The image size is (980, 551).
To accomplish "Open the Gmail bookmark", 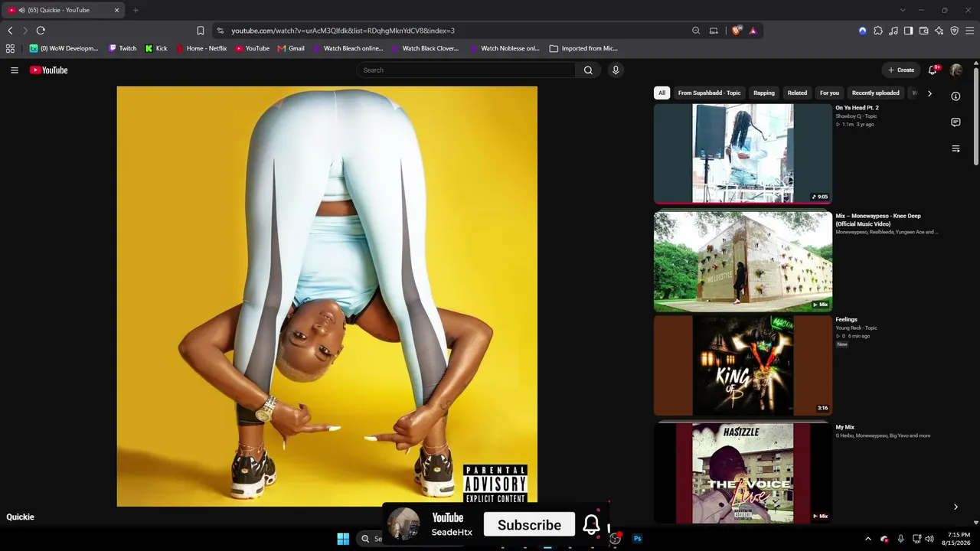I will click(291, 48).
